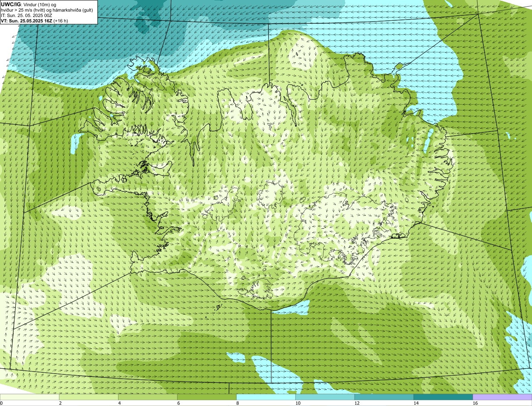Click the legend label '0'
Image resolution: width=532 pixels, height=406 pixels.
(x=1, y=403)
